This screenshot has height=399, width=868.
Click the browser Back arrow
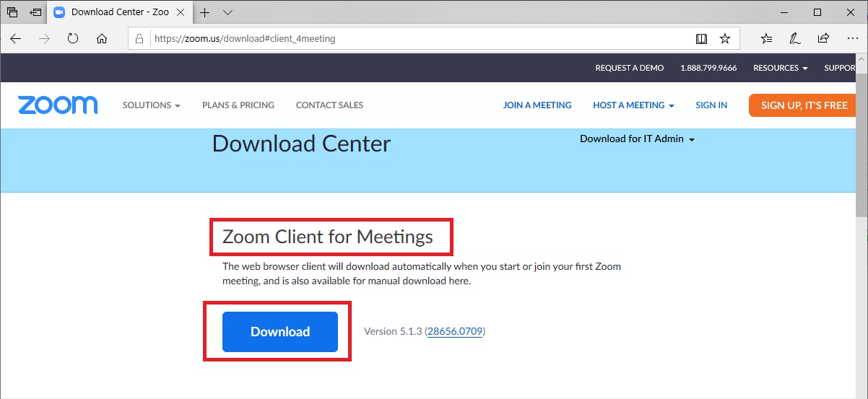[16, 39]
